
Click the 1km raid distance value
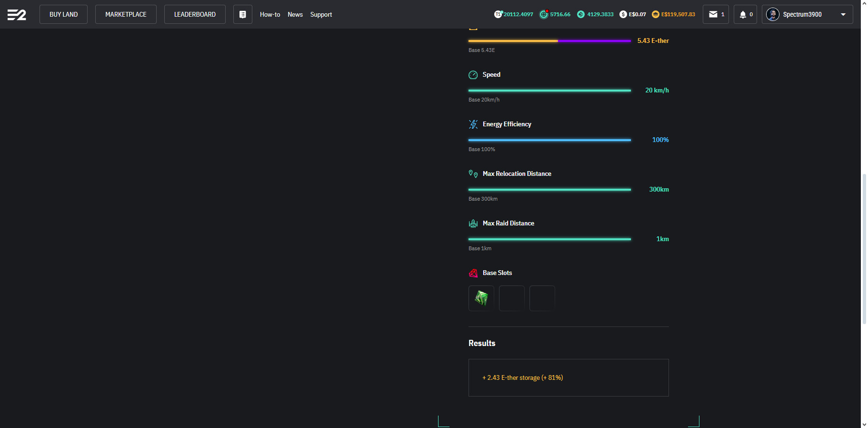(x=662, y=239)
